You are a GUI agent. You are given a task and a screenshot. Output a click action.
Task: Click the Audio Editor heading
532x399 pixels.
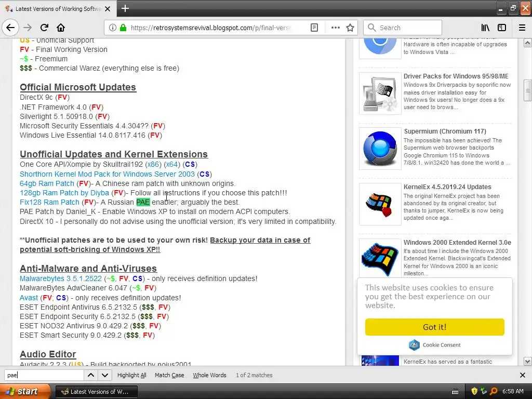(48, 354)
